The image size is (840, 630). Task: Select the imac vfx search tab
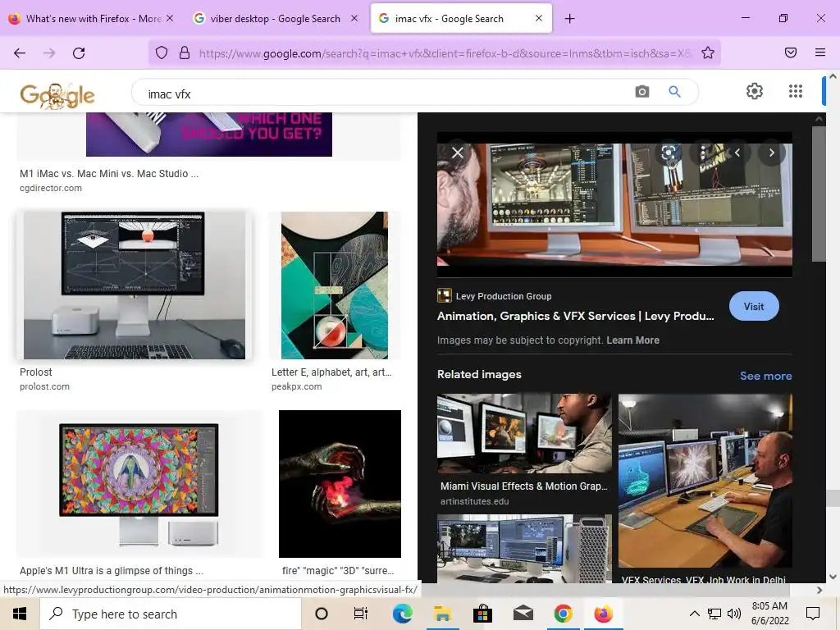[x=461, y=19]
